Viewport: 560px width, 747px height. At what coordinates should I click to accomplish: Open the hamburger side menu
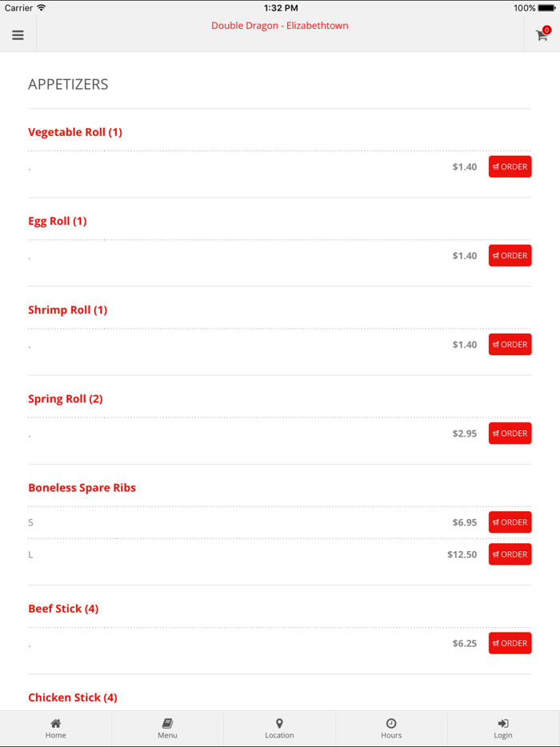click(18, 35)
